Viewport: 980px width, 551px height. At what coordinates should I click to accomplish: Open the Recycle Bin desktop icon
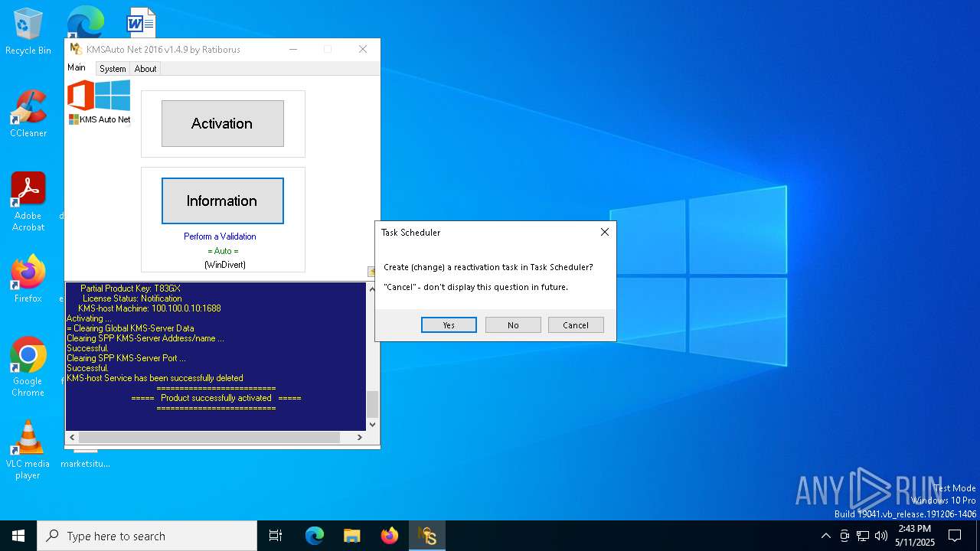pos(28,32)
